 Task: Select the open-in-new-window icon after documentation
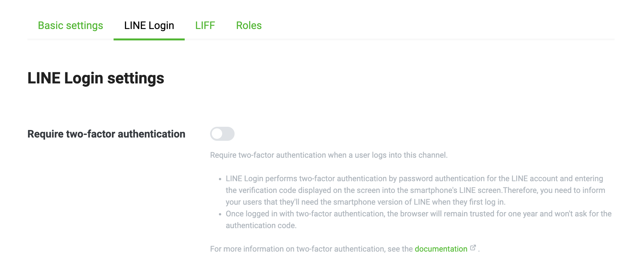coord(473,248)
